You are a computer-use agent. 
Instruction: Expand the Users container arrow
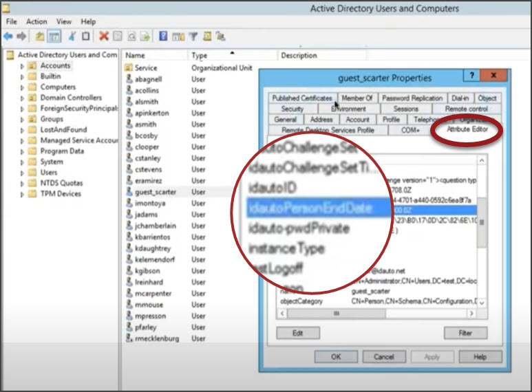(22, 173)
